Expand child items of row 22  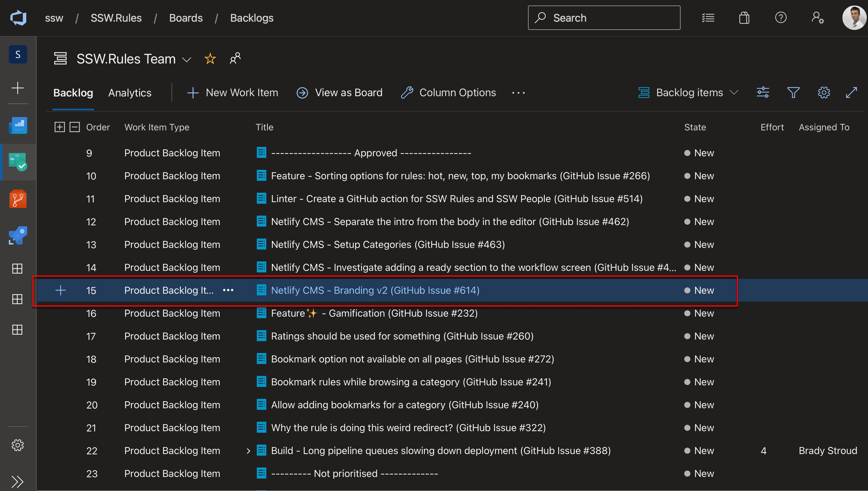click(248, 451)
